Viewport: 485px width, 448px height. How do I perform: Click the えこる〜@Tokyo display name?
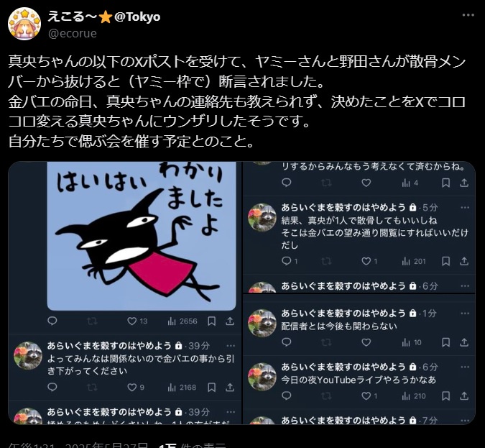[x=104, y=17]
